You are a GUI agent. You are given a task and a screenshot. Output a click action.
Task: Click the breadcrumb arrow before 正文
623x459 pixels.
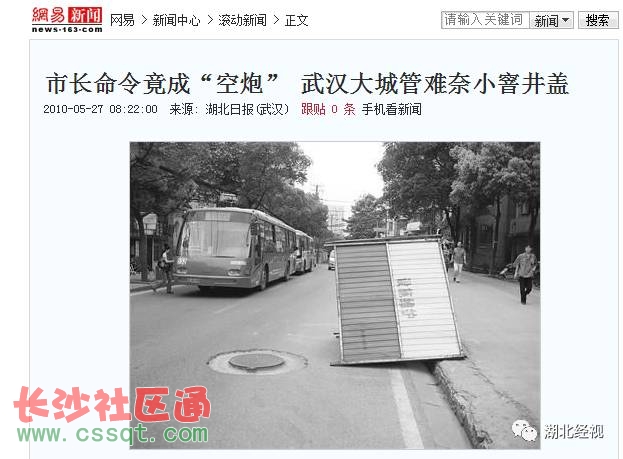(x=276, y=20)
